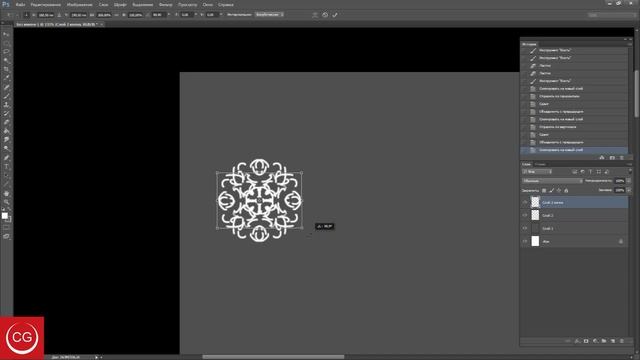
Task: Open the interpolation dropdown in options bar
Action: pos(269,15)
